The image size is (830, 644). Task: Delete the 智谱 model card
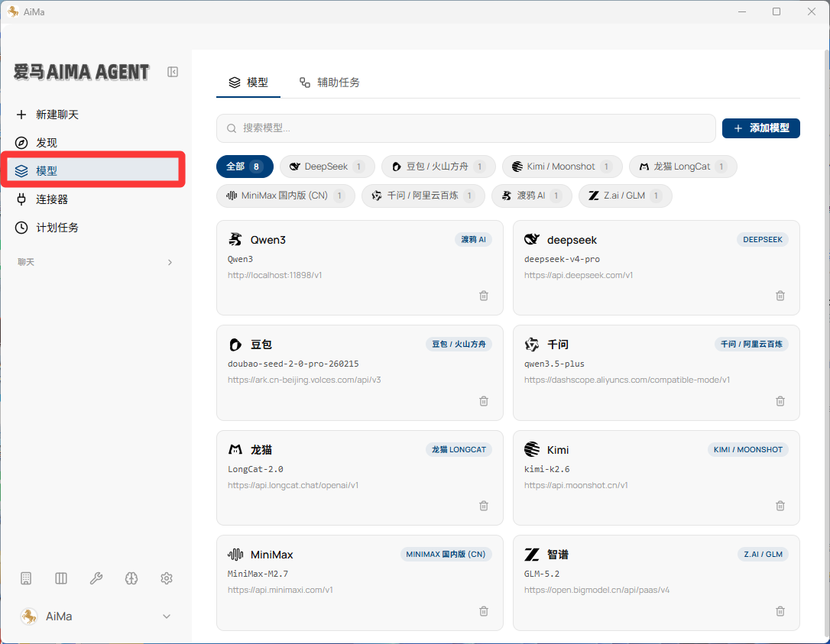tap(780, 611)
